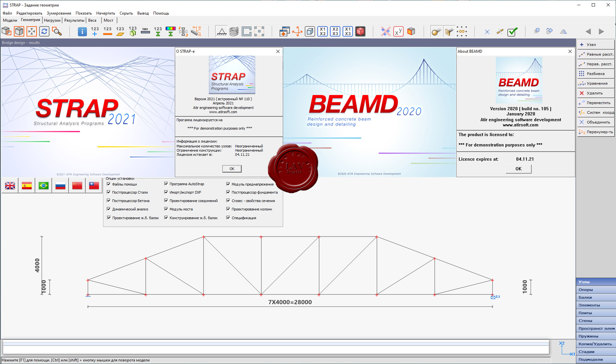Toggle Динамический анализ checkbox
Viewport: 616px width, 364px height.
(109, 209)
